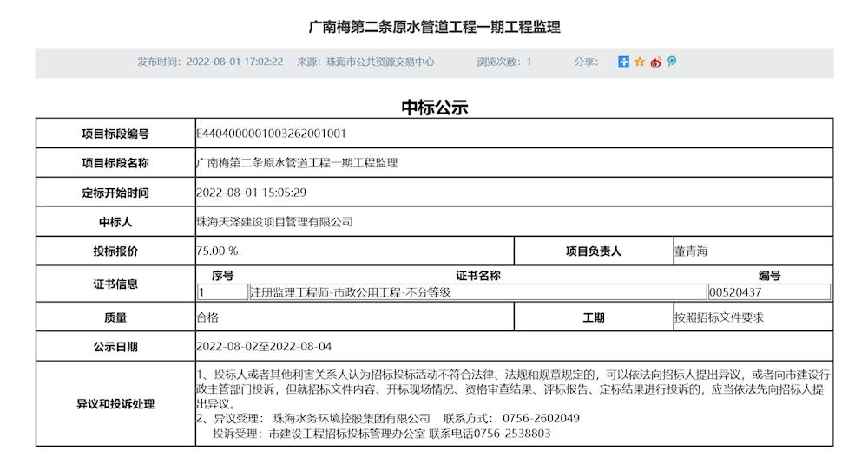Click the 序号 field containing 1
The width and height of the screenshot is (868, 457).
point(222,292)
